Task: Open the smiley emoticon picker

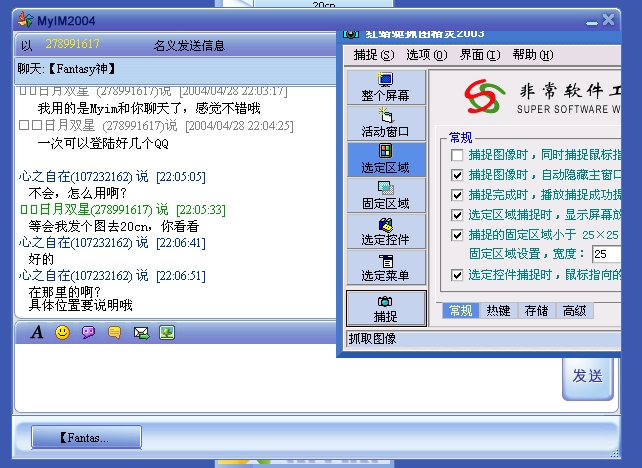Action: pos(62,332)
